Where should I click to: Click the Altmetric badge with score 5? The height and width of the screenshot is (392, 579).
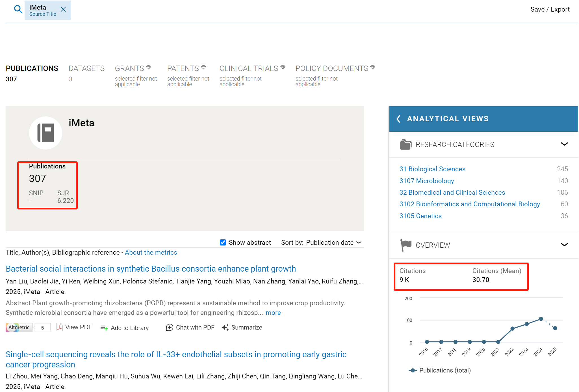tap(28, 328)
